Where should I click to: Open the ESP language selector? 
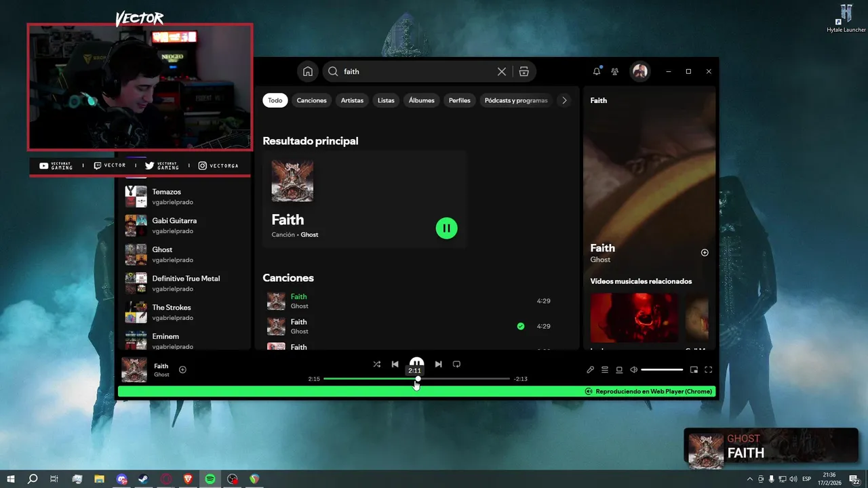807,479
